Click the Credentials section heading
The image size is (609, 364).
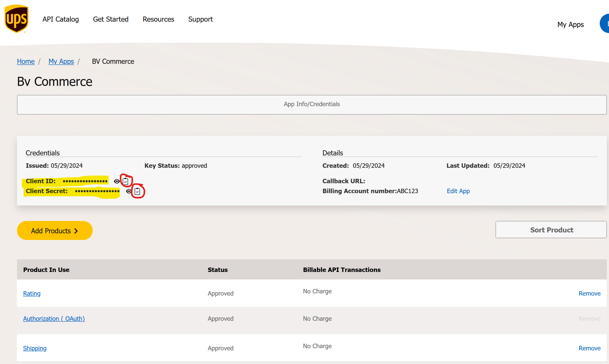(x=43, y=153)
